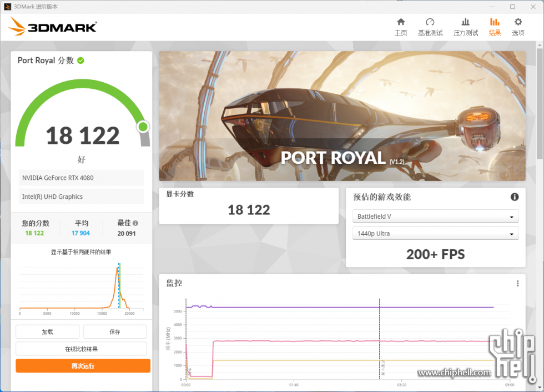Select the 结果 results tab
Viewport: 544px width, 392px height.
(495, 27)
